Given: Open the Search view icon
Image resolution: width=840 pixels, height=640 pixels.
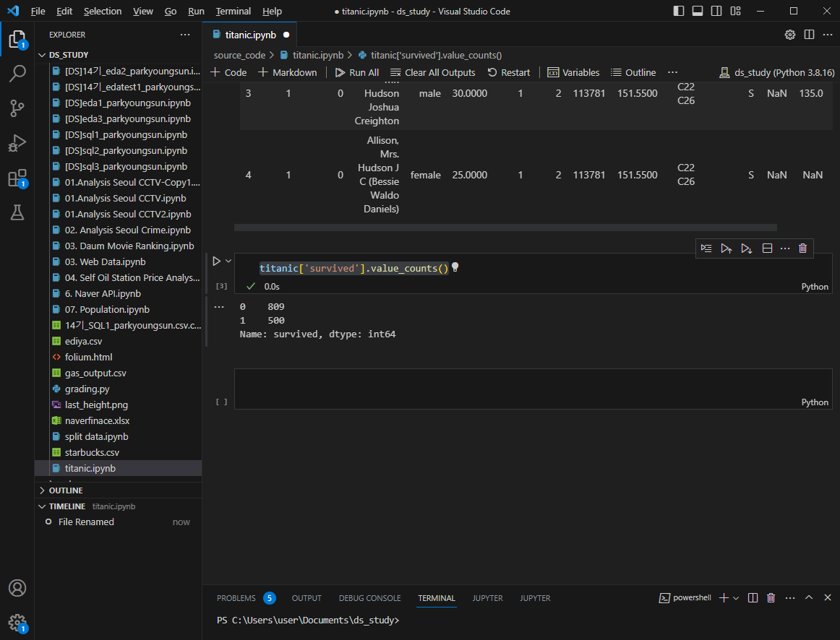Looking at the screenshot, I should (17, 73).
